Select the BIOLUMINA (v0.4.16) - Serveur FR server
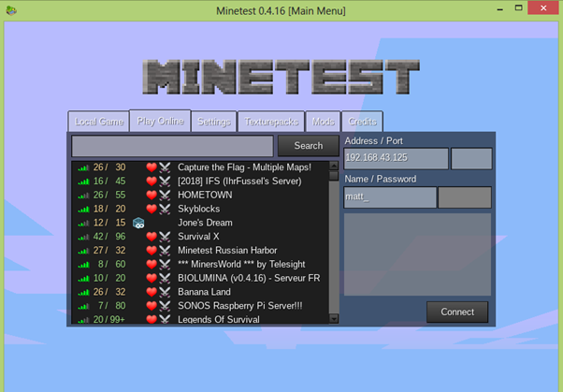563x392 pixels. (x=200, y=278)
